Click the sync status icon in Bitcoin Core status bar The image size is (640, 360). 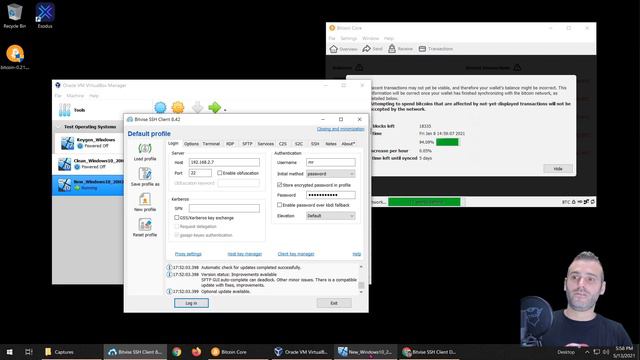[592, 202]
